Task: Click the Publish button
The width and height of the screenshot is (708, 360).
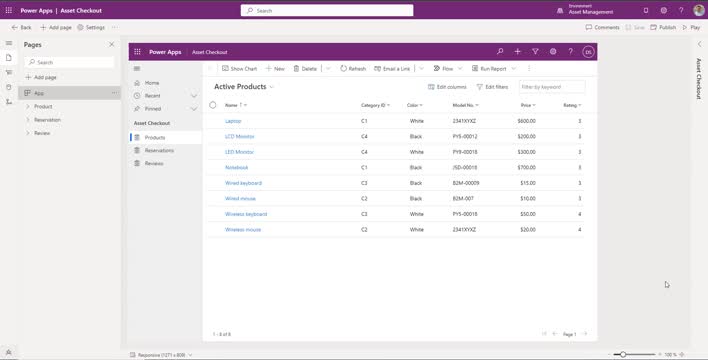Action: (x=663, y=28)
